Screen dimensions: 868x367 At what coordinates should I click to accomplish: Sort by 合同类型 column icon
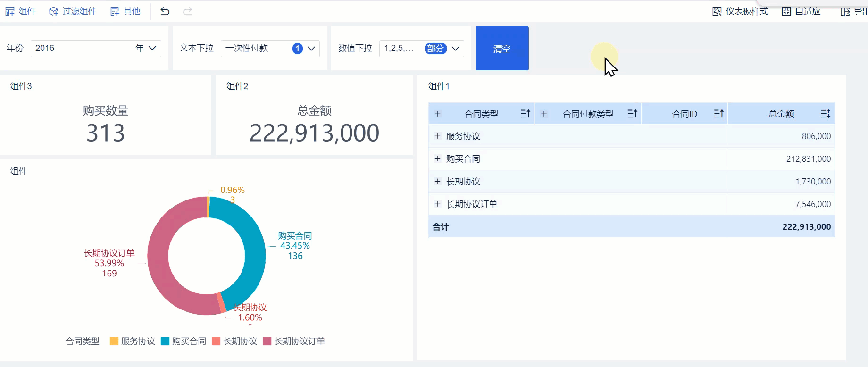tap(525, 114)
